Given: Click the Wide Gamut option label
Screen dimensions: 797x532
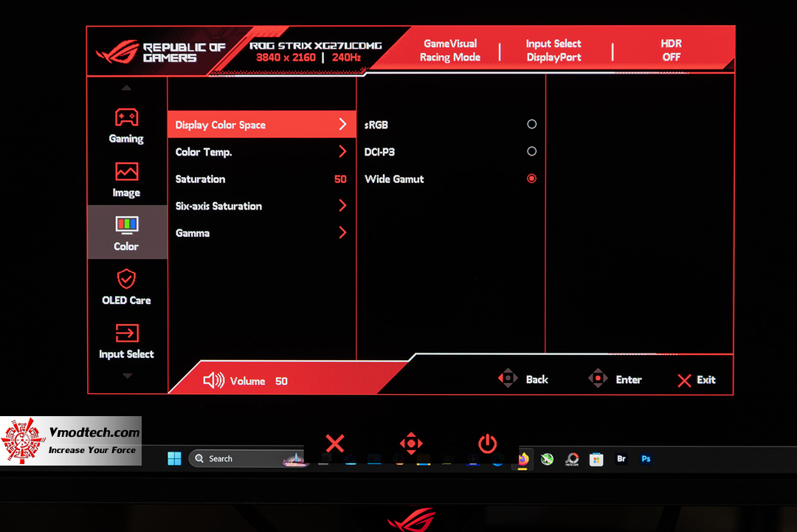Looking at the screenshot, I should click(394, 179).
